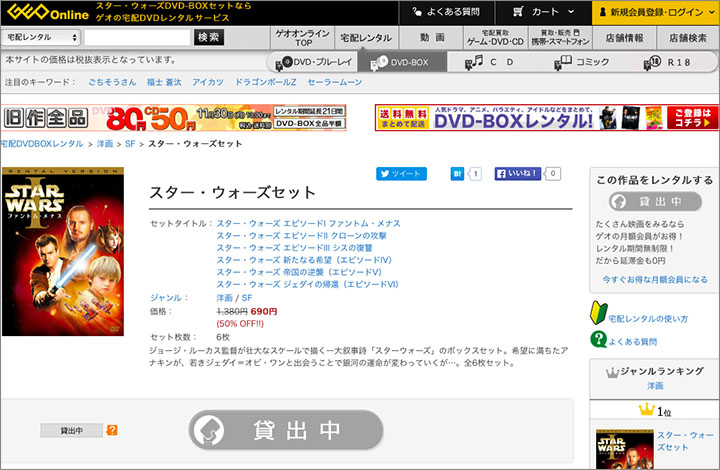Open エピソードIII シスの復讐 title link
Image resolution: width=720 pixels, height=470 pixels.
click(294, 248)
